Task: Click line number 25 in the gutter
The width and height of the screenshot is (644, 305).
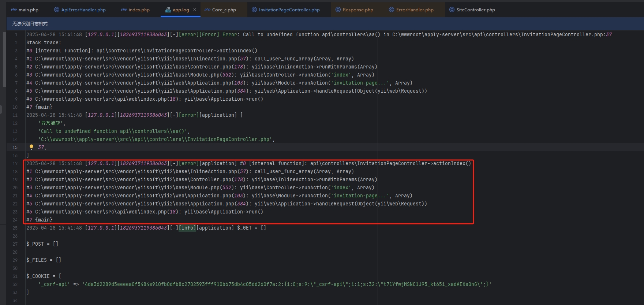Action: pyautogui.click(x=15, y=228)
